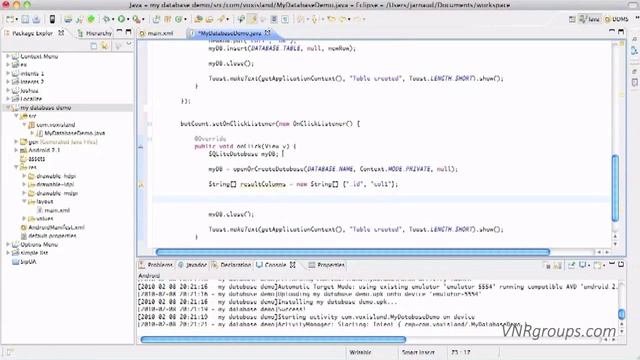The image size is (640, 360).
Task: Click the Open Task toolbar icon
Action: [x=209, y=19]
